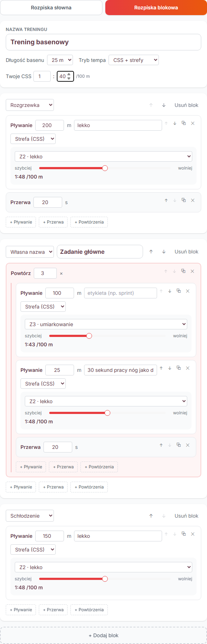Switch to Rozpiska słowna tab
This screenshot has height=644, width=207.
51,8
